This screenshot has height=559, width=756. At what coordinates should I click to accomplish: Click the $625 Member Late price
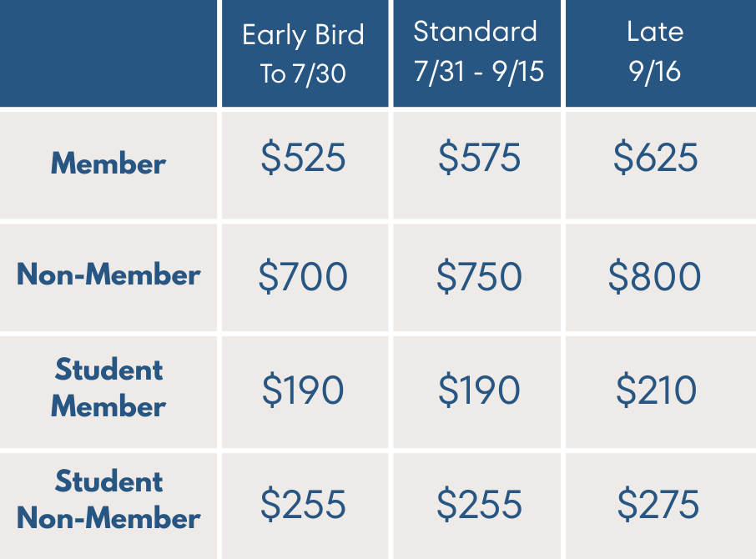click(656, 159)
